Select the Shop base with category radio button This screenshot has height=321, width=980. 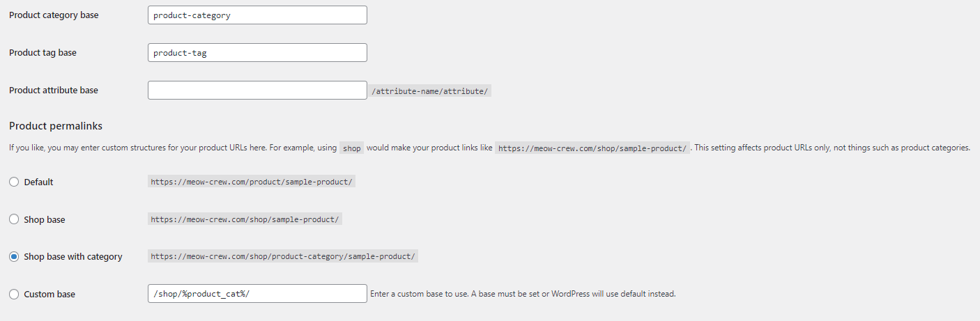point(14,257)
